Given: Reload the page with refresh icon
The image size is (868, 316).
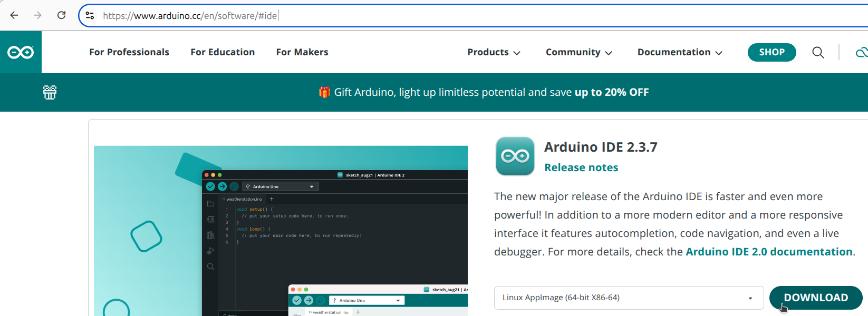Looking at the screenshot, I should tap(62, 15).
